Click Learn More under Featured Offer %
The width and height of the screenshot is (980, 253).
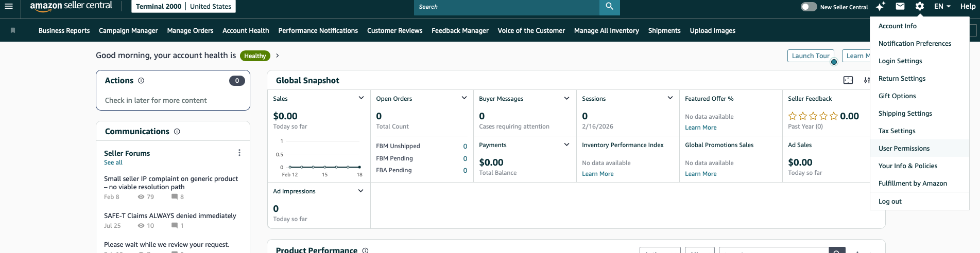(x=700, y=128)
